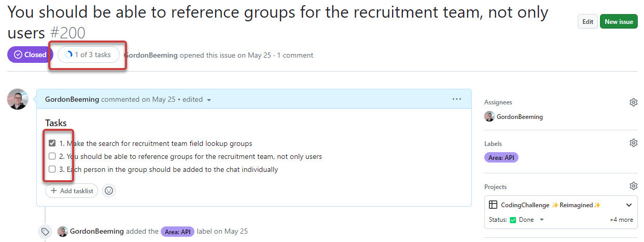The height and width of the screenshot is (242, 644).
Task: Collapse the CodingChallenge project chevron
Action: pos(629,205)
